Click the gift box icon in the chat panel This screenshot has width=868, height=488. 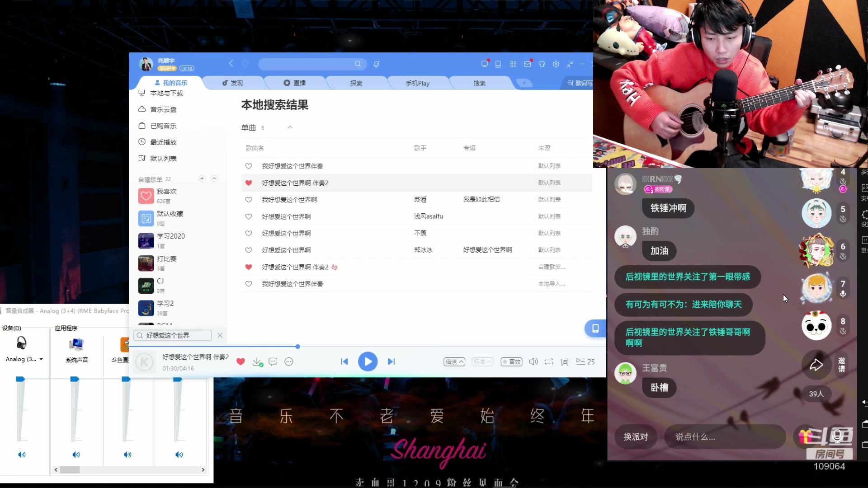(805, 436)
